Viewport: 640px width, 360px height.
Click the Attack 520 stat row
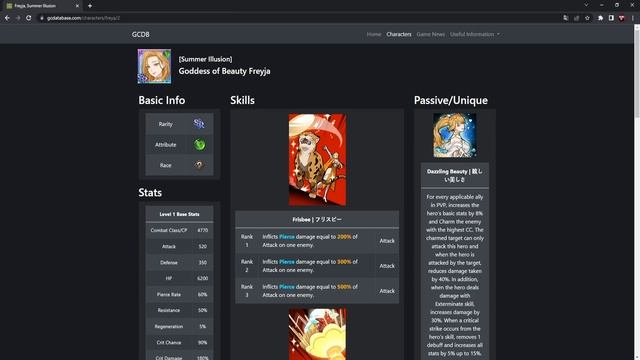point(179,247)
